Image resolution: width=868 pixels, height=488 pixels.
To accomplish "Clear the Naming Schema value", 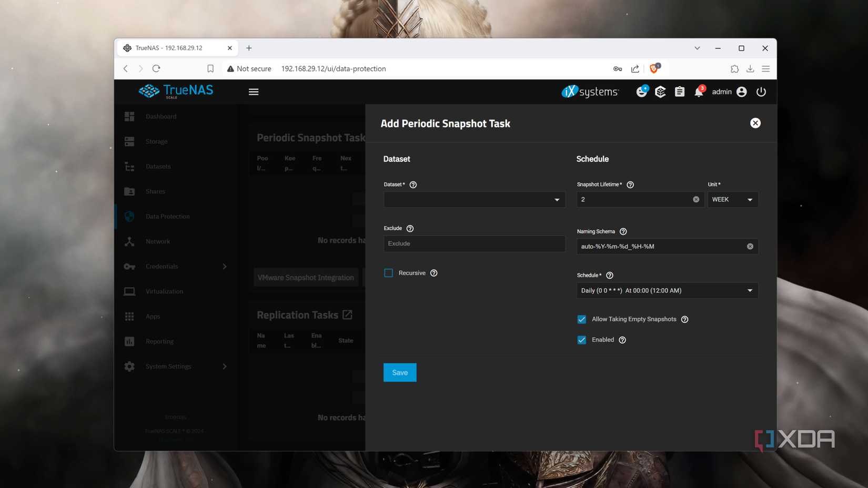I will (750, 247).
